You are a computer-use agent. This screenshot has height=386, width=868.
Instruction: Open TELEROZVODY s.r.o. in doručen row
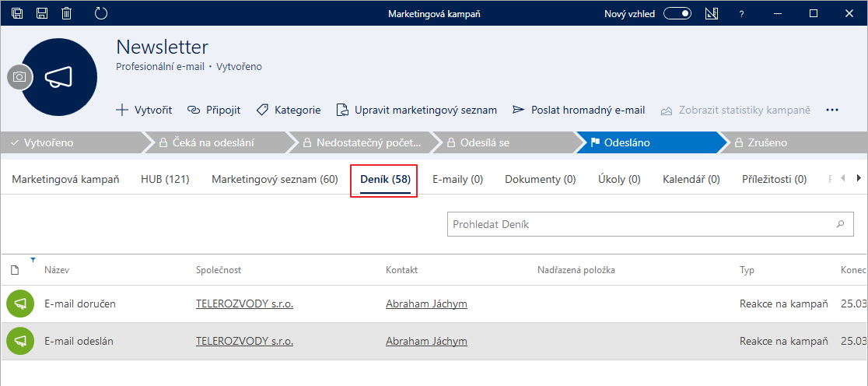245,304
